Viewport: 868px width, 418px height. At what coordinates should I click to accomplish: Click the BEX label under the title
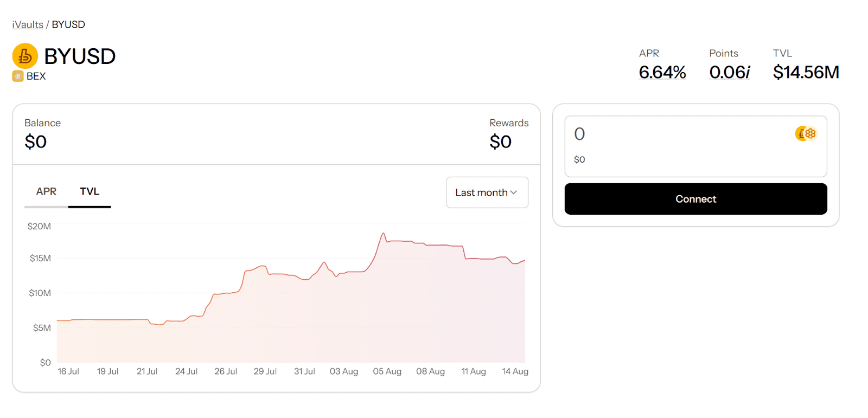point(36,76)
